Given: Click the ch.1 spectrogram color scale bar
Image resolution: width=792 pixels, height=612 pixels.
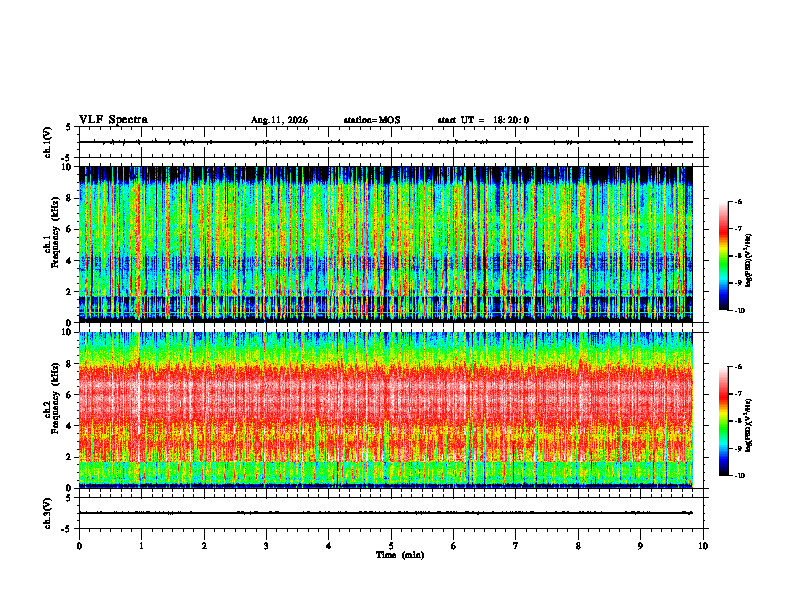Looking at the screenshot, I should 724,256.
